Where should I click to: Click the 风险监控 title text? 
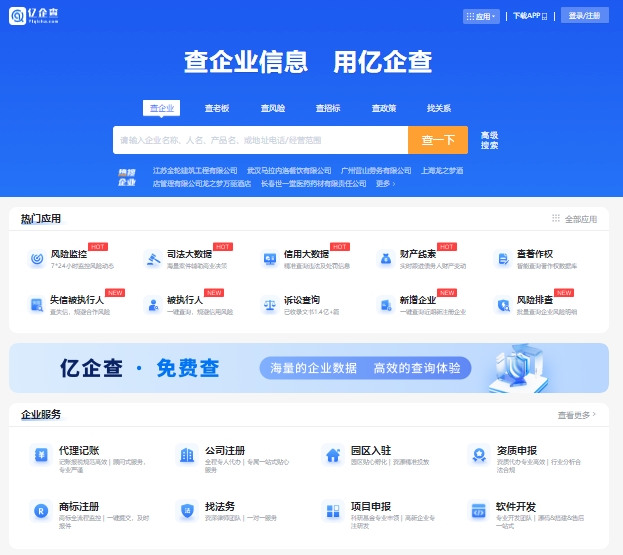(x=69, y=254)
